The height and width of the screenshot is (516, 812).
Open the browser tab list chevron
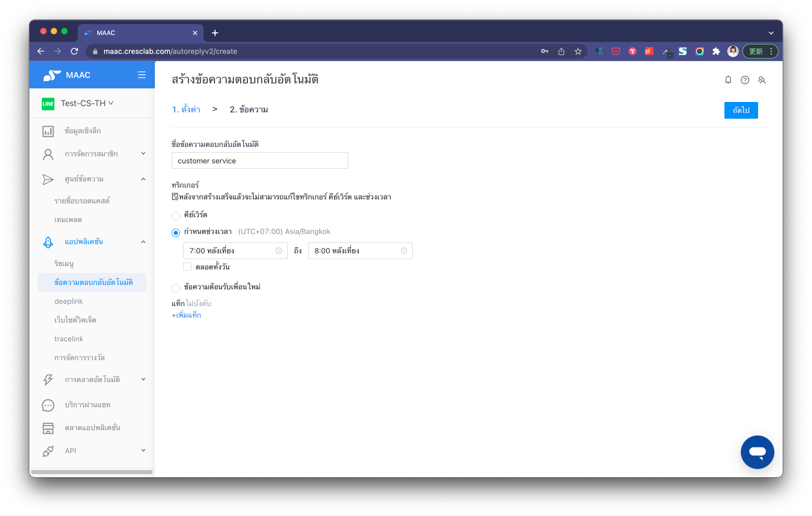[771, 33]
